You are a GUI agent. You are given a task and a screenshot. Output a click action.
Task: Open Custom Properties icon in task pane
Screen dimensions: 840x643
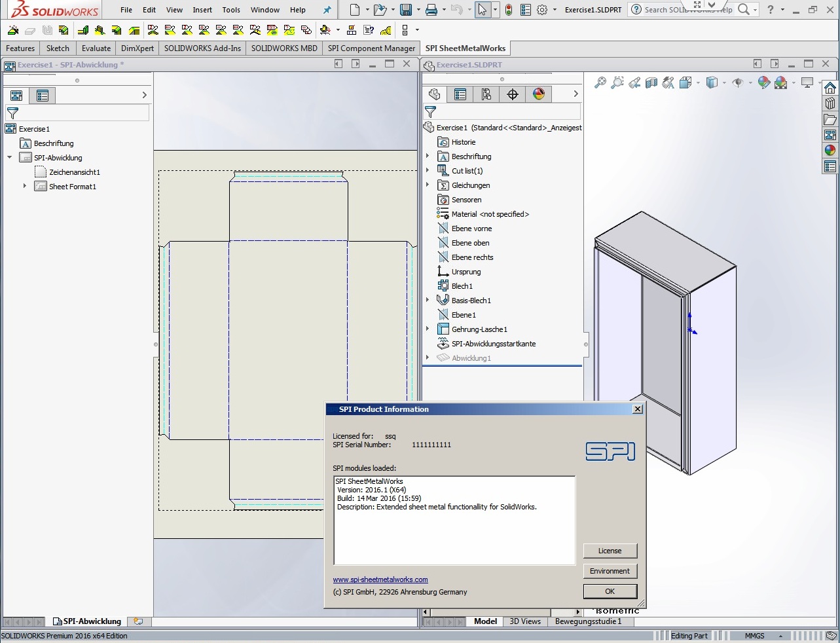(x=830, y=166)
